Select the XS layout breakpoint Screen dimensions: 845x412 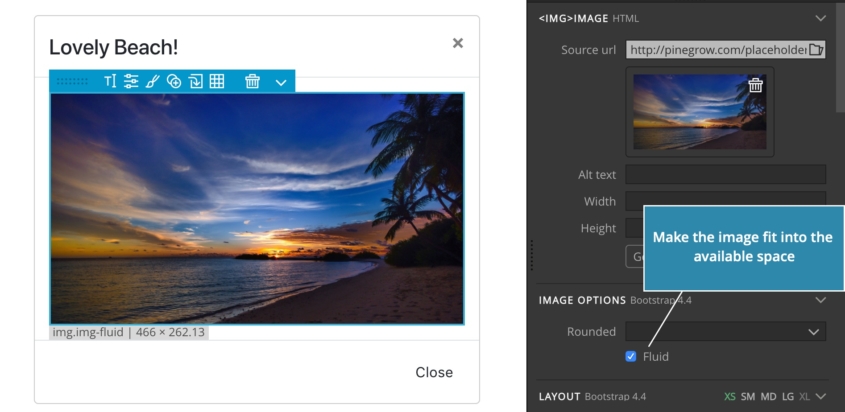coord(730,396)
